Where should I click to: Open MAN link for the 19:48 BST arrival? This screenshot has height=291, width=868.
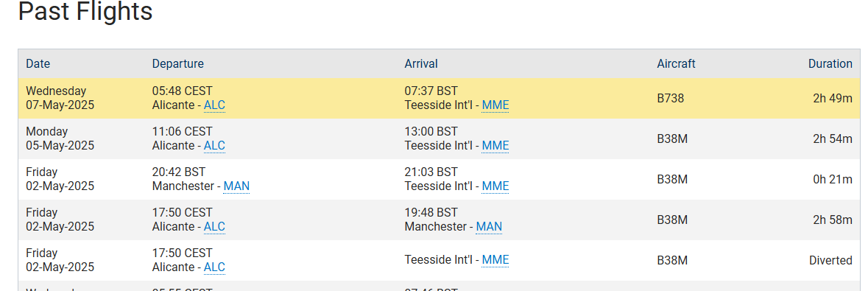pos(489,227)
